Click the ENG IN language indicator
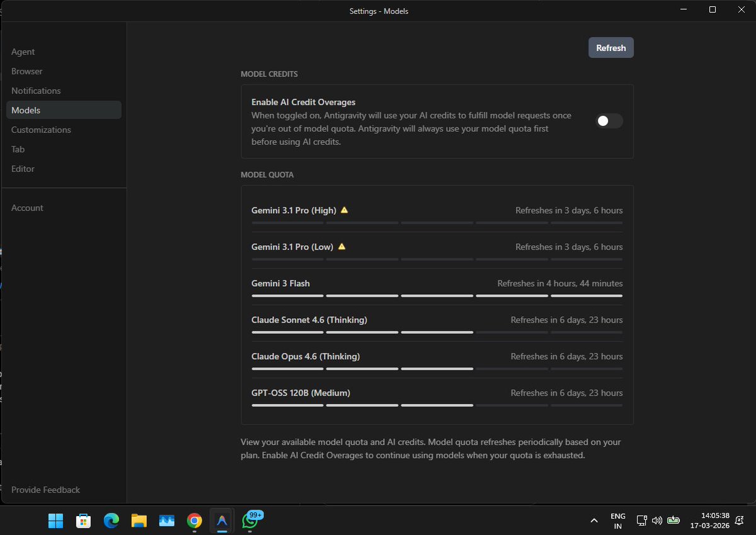This screenshot has width=756, height=535. coord(618,521)
